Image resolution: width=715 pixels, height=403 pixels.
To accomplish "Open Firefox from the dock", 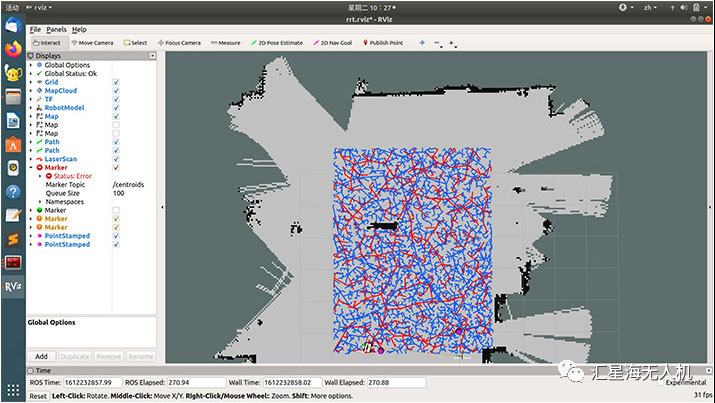I will [13, 49].
